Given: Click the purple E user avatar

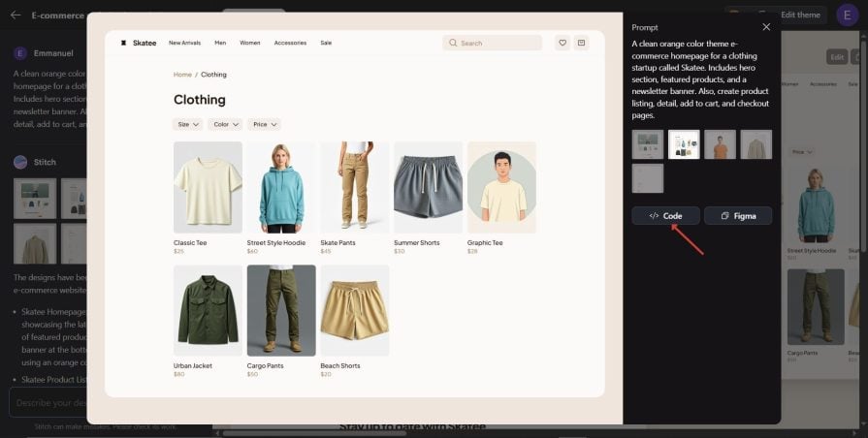Looking at the screenshot, I should point(847,15).
